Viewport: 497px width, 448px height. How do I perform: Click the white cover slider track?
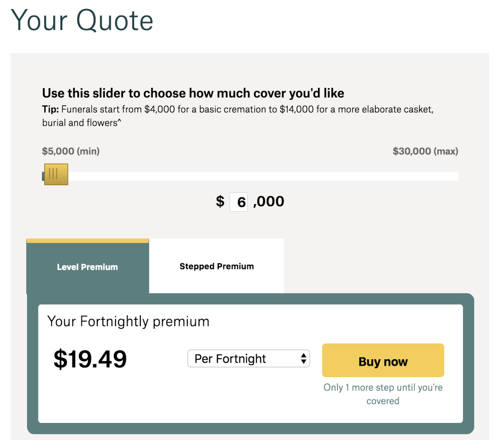(262, 176)
